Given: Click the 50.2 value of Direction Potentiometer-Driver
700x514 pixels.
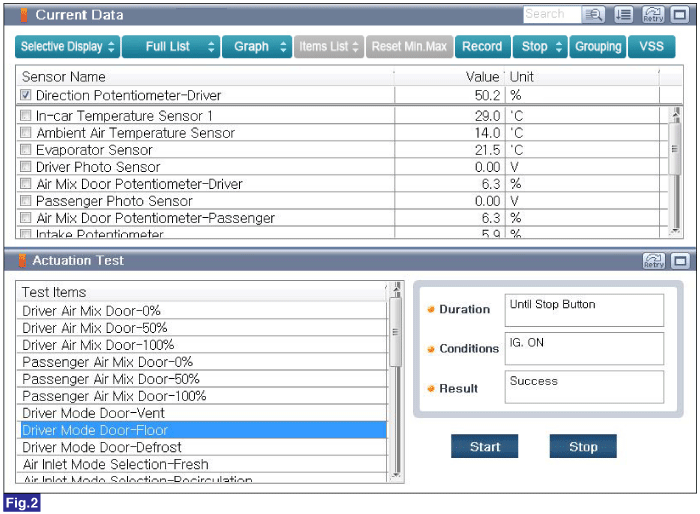Looking at the screenshot, I should point(487,95).
